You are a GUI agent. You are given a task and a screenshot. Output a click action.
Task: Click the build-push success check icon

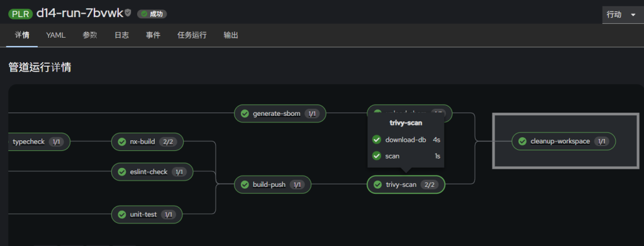tap(245, 184)
